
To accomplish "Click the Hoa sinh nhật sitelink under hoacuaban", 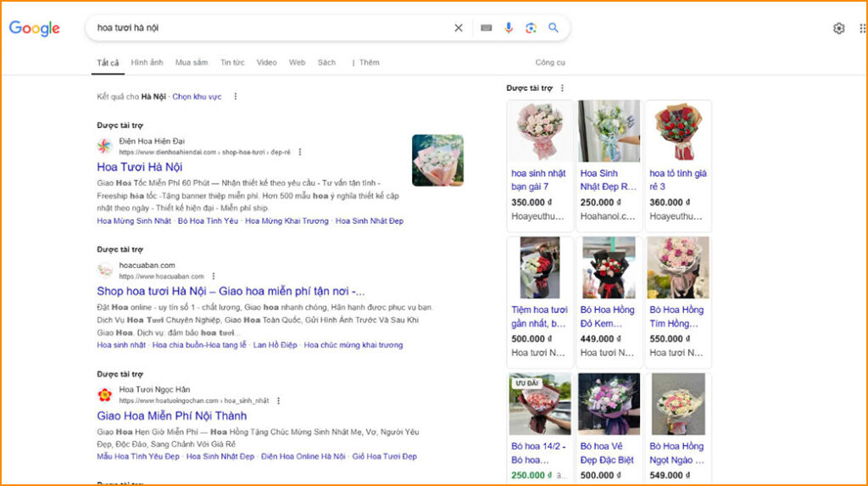I will click(x=121, y=344).
